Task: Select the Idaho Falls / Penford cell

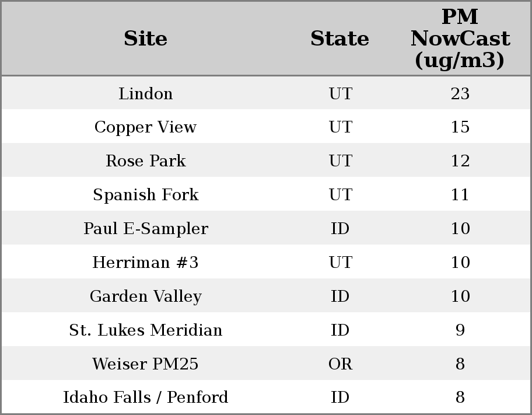Action: [x=145, y=397]
